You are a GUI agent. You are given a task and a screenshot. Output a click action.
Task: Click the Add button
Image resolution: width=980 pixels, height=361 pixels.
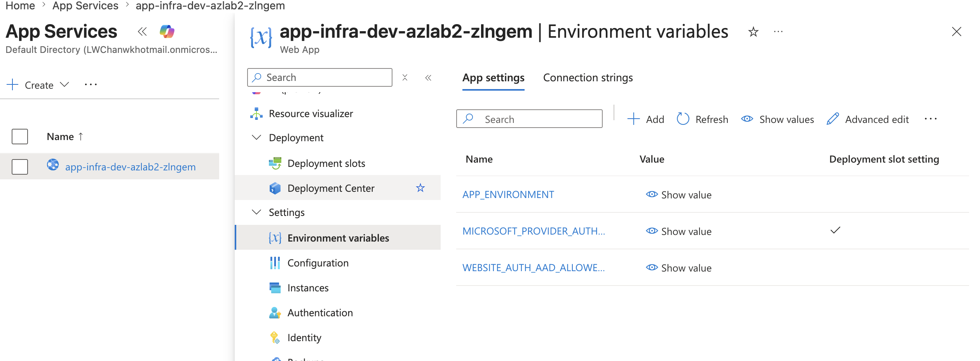click(x=646, y=119)
